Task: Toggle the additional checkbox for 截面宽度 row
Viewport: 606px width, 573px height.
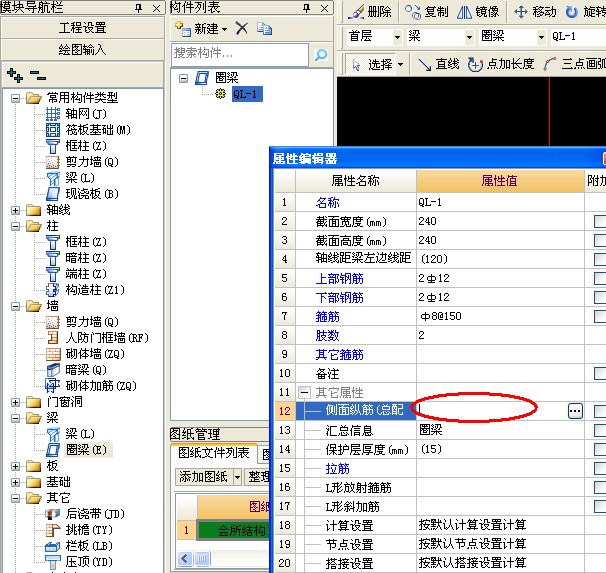Action: point(600,222)
